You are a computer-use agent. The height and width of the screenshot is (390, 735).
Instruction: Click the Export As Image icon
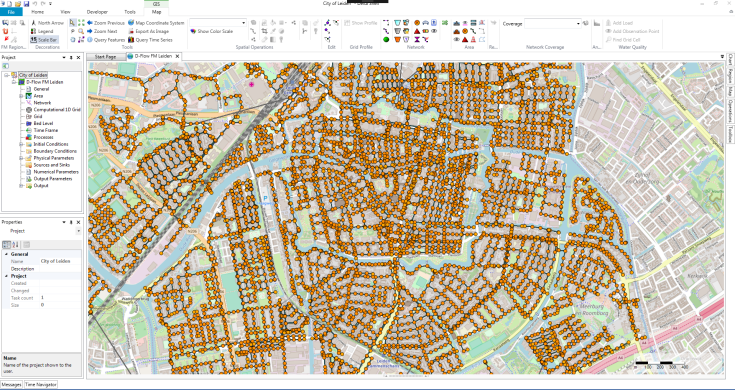(131, 31)
